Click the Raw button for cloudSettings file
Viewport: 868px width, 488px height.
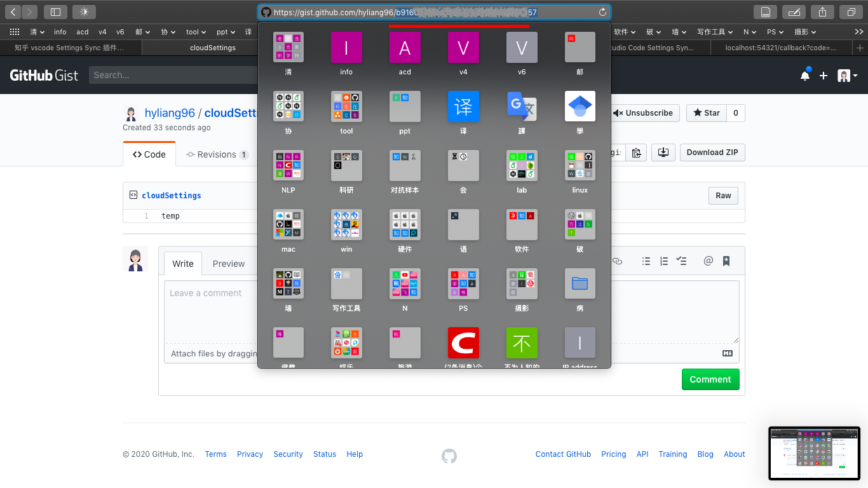point(723,196)
